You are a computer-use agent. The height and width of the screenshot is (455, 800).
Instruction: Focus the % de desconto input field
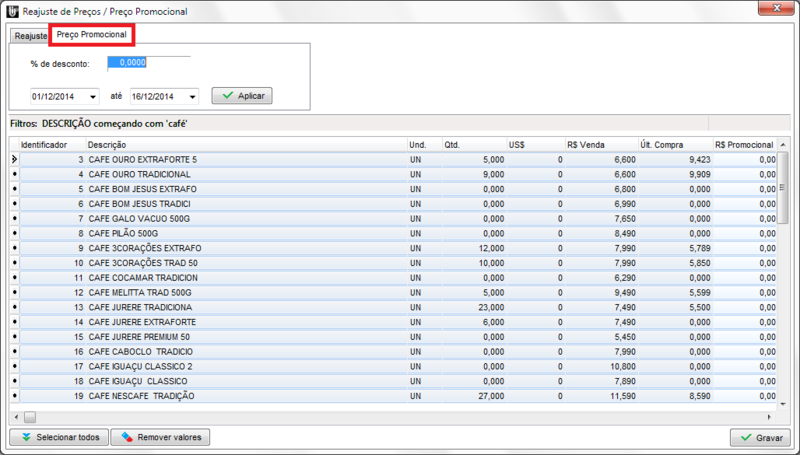tap(148, 63)
